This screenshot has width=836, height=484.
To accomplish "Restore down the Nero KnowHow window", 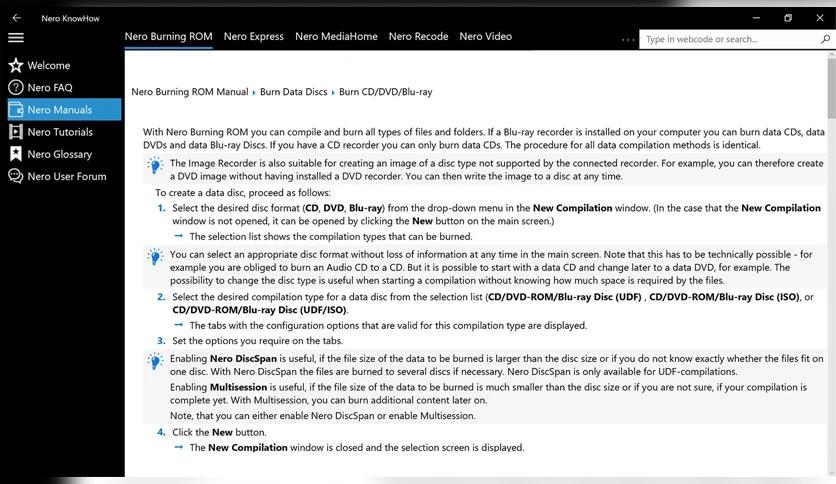I will [788, 18].
